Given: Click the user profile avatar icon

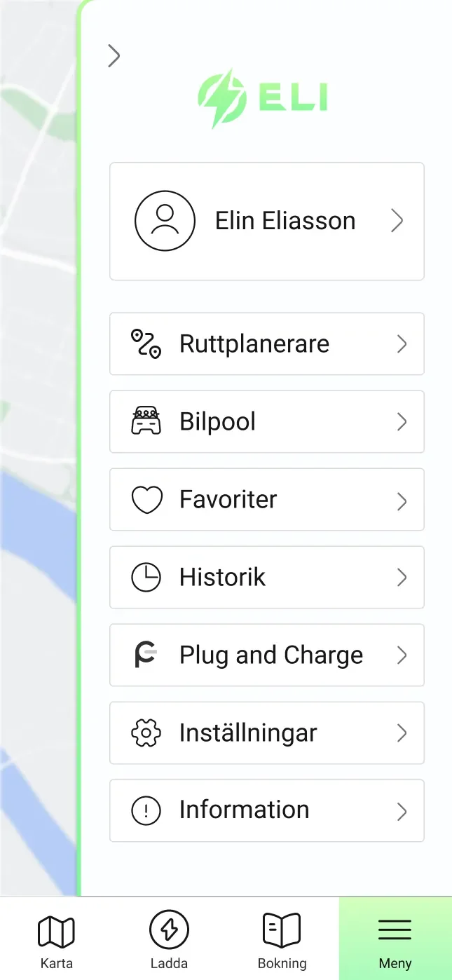Looking at the screenshot, I should click(165, 221).
